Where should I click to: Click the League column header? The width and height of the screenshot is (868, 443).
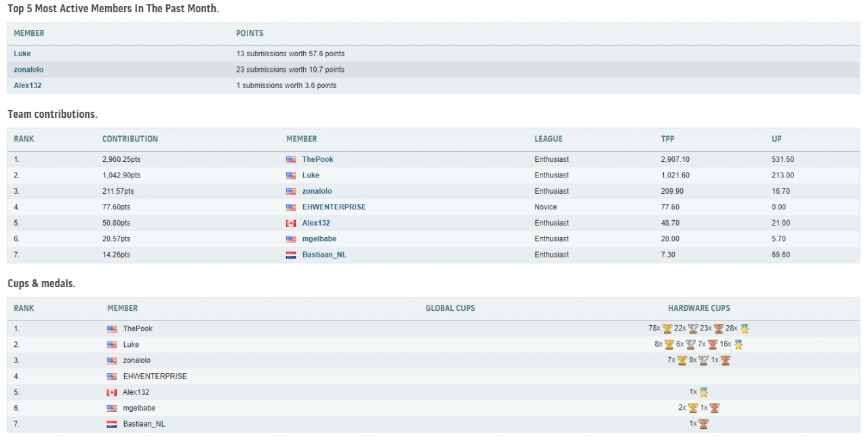(548, 139)
